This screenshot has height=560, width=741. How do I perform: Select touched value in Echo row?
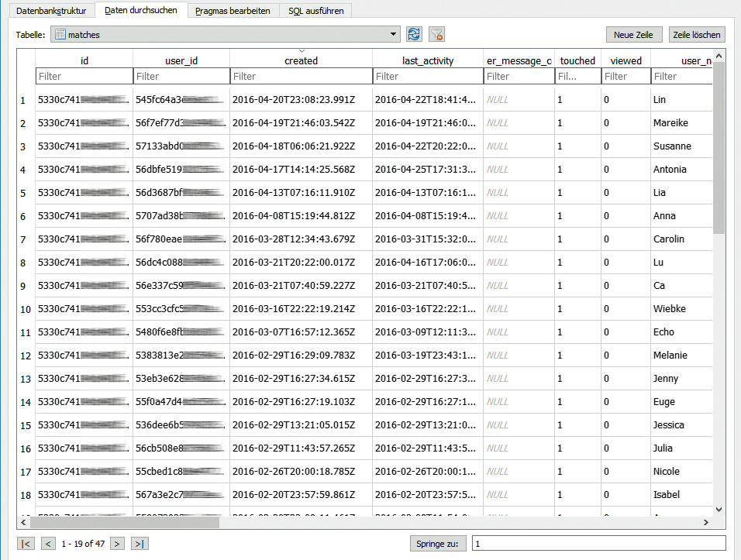click(577, 332)
